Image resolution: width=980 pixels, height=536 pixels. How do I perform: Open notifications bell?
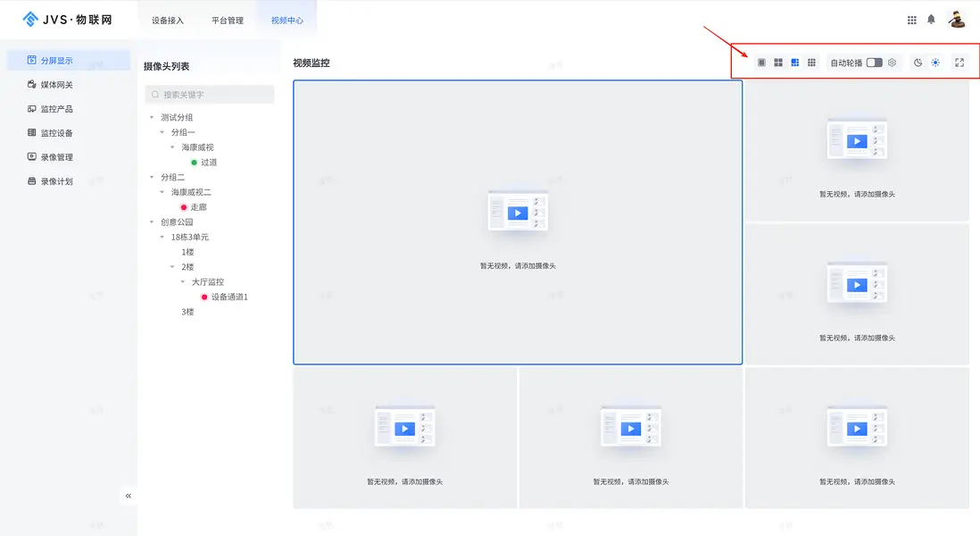[931, 20]
